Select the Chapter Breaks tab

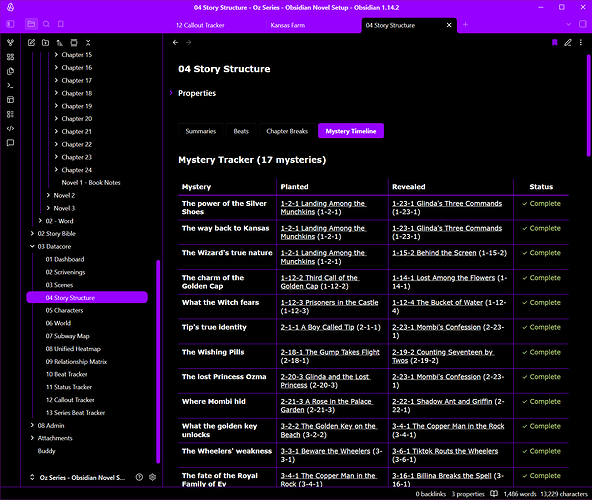pos(287,131)
